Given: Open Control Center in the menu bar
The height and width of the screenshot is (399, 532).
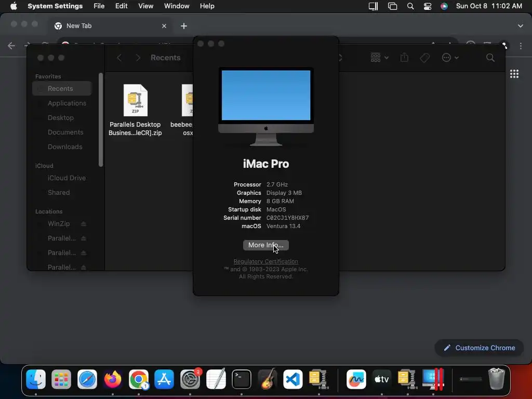Looking at the screenshot, I should click(428, 6).
